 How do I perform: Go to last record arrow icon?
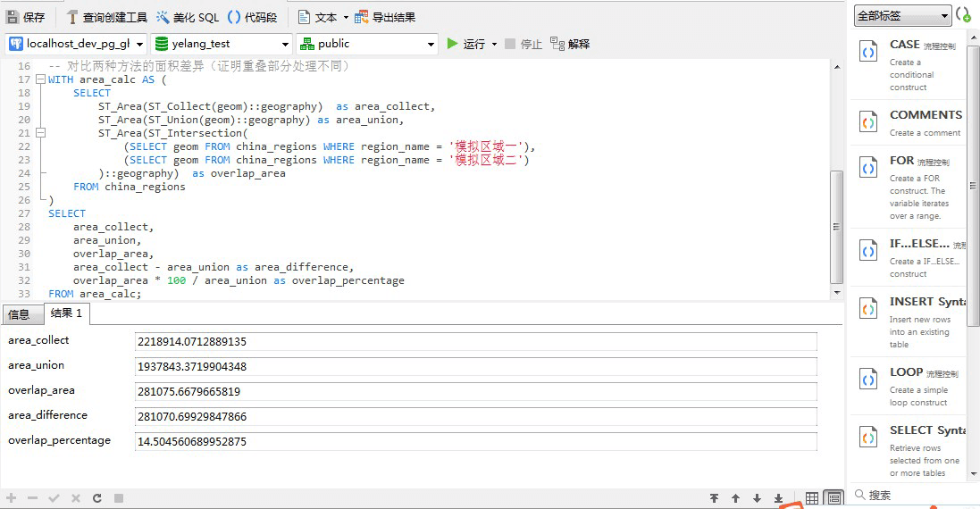pos(779,497)
